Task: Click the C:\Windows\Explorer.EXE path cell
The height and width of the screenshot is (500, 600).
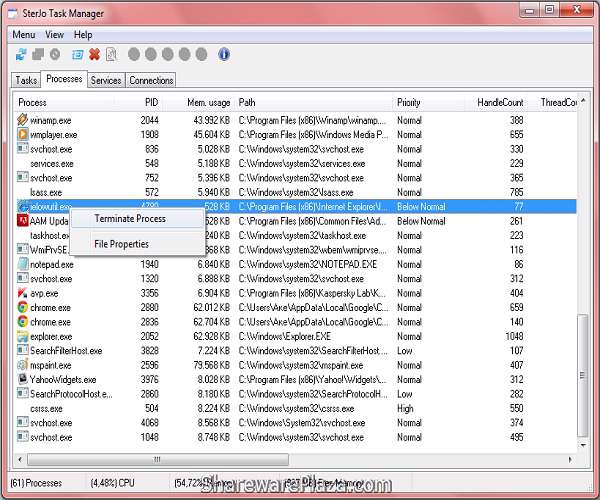Action: point(285,336)
